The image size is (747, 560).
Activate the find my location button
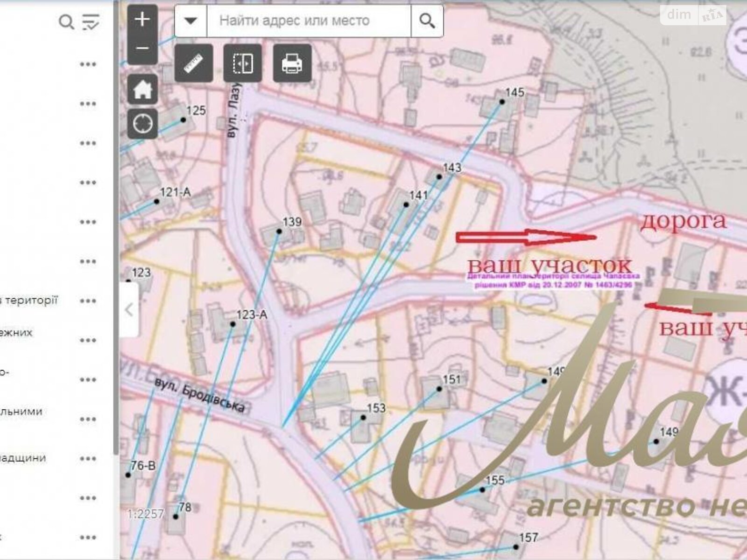click(142, 124)
